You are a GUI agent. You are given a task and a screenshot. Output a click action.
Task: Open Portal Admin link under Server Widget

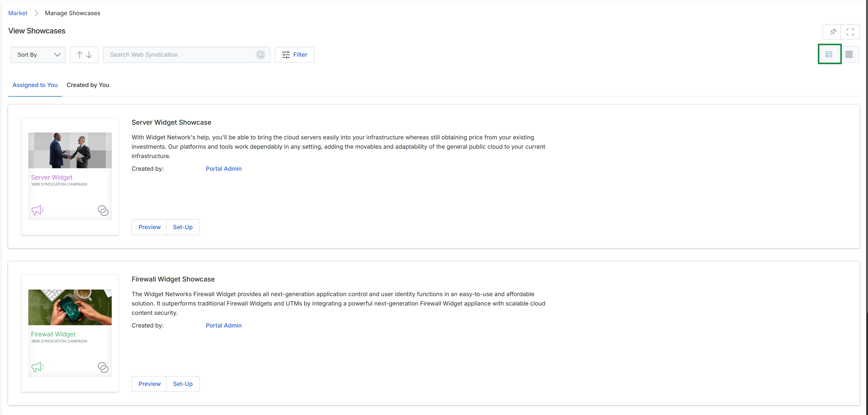point(223,169)
